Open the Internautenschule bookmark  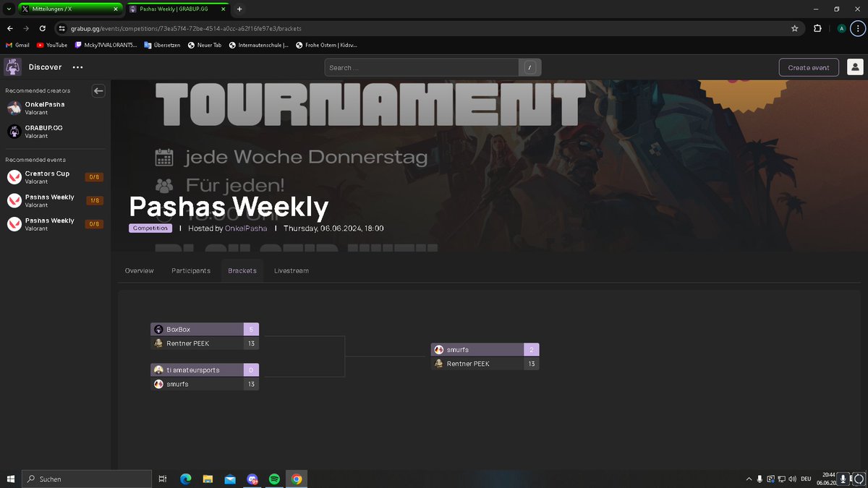(258, 45)
